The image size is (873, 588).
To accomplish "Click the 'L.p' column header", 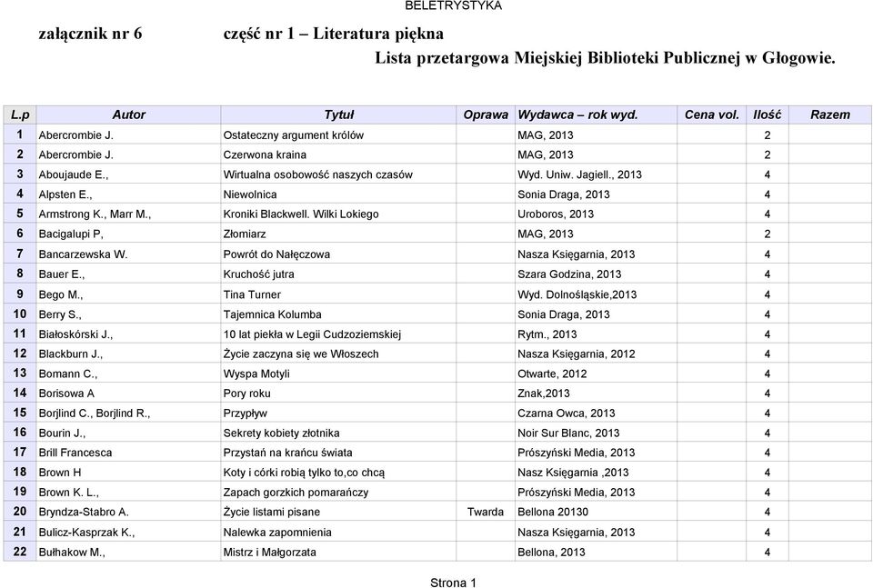I will (x=20, y=115).
